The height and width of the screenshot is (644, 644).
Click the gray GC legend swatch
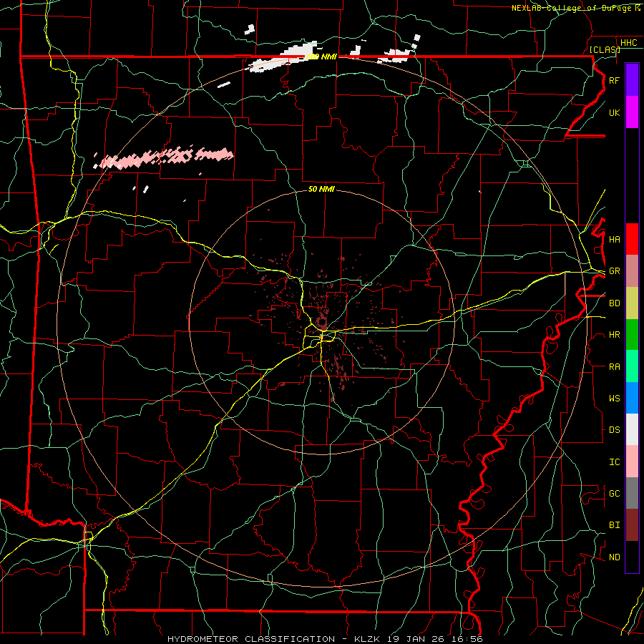click(632, 493)
